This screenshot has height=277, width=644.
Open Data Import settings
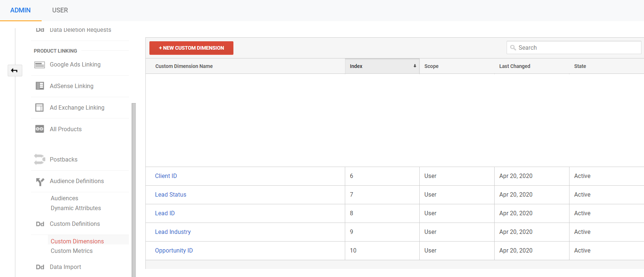click(x=65, y=267)
